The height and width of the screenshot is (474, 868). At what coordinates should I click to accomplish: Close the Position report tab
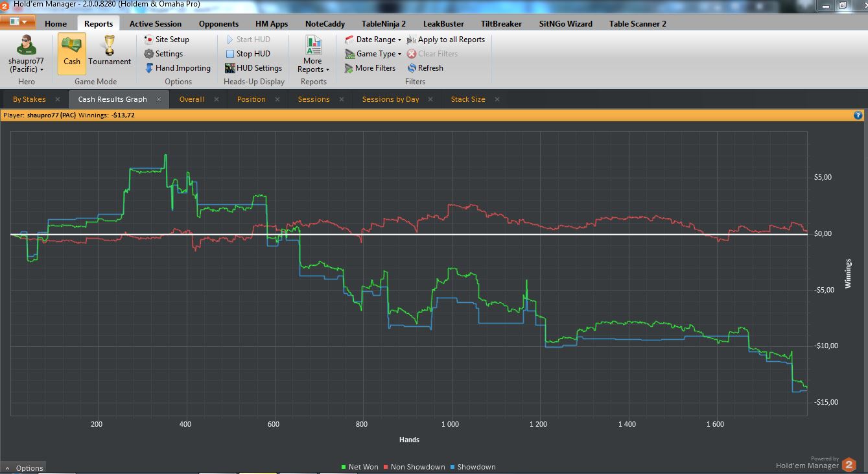click(x=277, y=99)
